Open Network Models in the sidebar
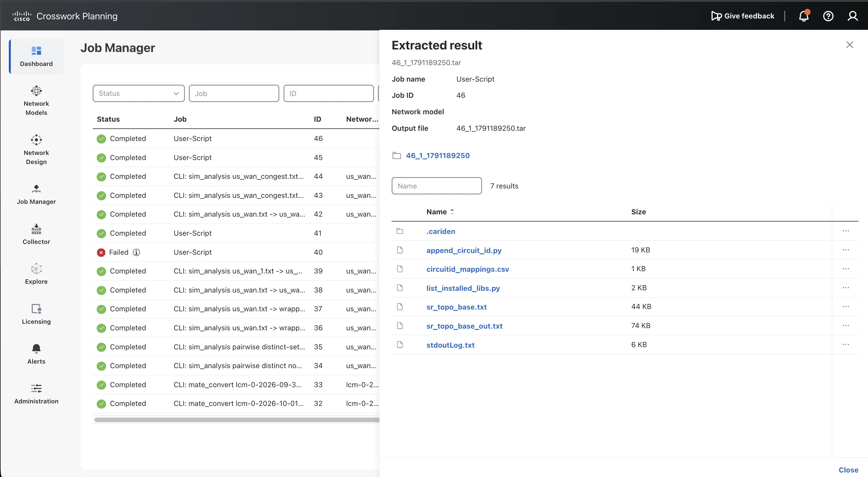 (x=36, y=100)
